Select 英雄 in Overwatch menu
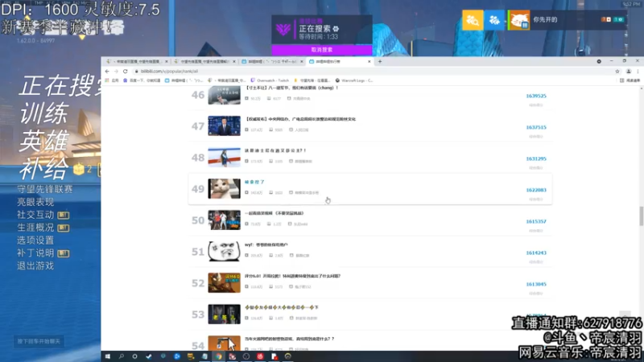644x362 pixels. tap(43, 141)
